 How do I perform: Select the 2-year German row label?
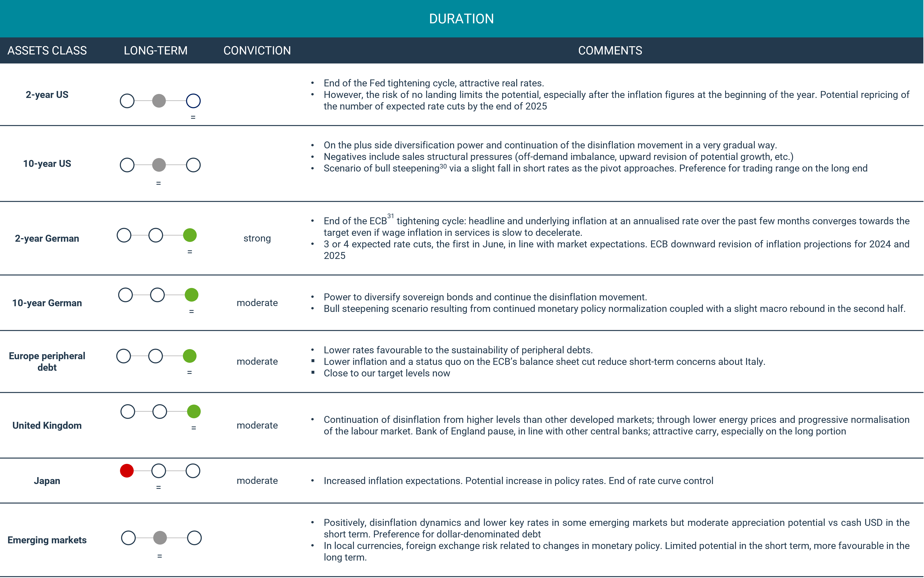(x=47, y=239)
